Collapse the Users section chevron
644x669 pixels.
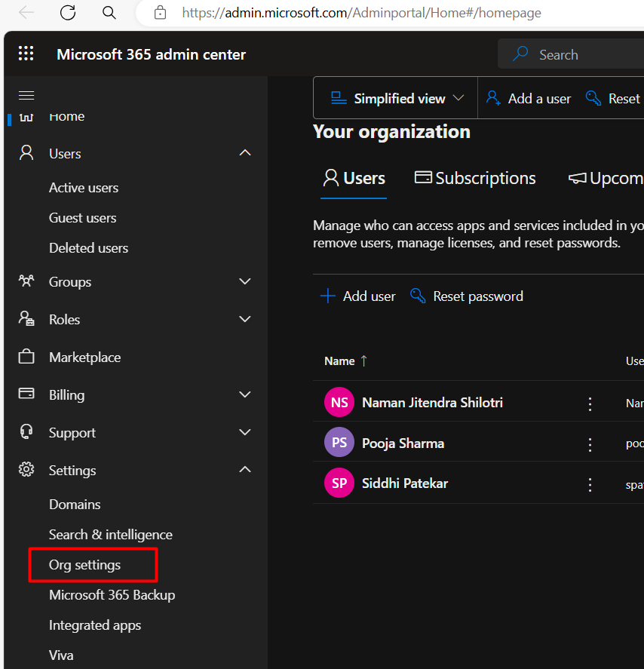point(245,153)
